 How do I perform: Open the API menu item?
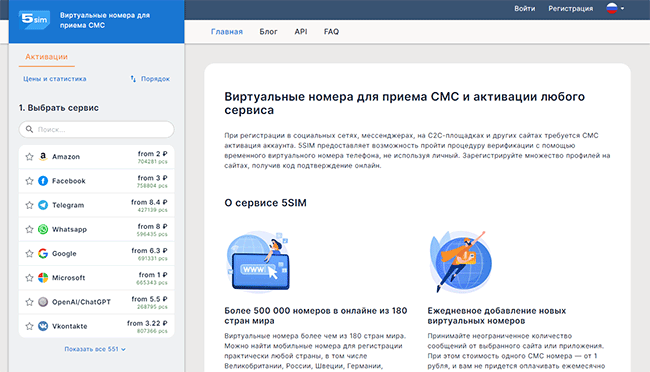[301, 32]
